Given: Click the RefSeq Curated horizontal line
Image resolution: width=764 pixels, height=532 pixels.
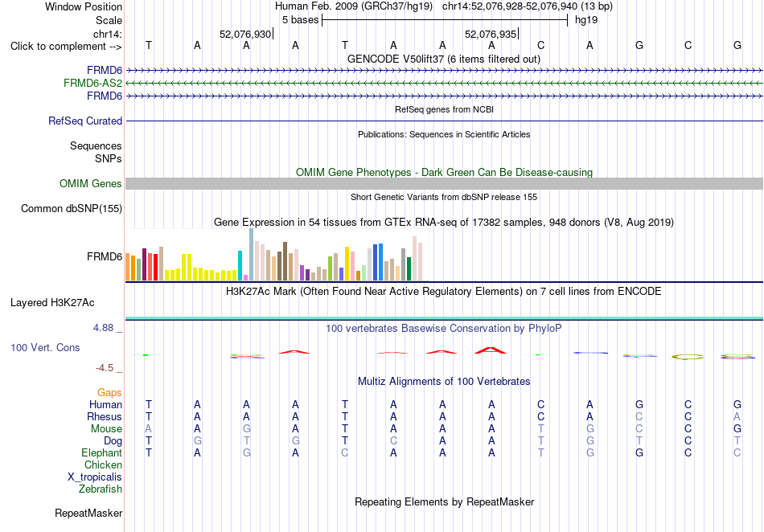Looking at the screenshot, I should click(x=444, y=121).
